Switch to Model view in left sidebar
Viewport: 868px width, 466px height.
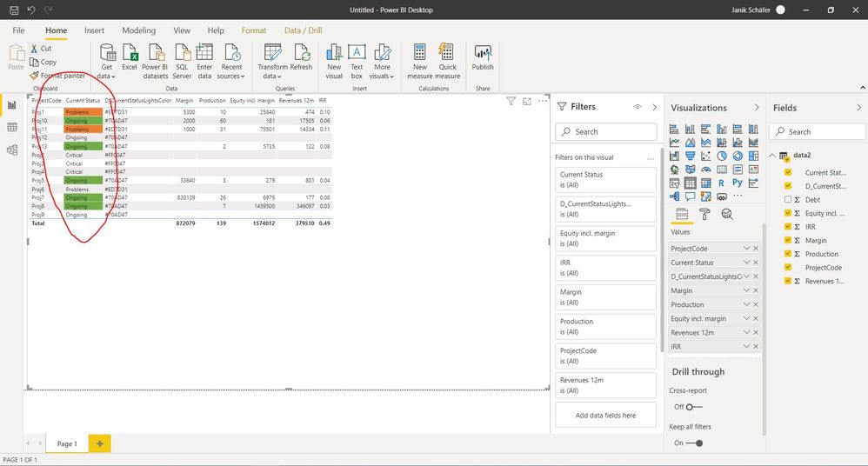[11, 150]
